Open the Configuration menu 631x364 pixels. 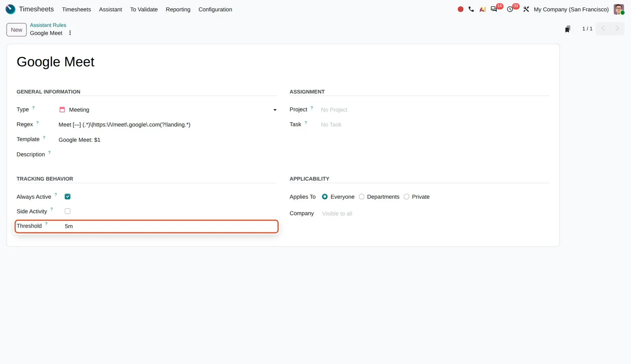(x=215, y=9)
